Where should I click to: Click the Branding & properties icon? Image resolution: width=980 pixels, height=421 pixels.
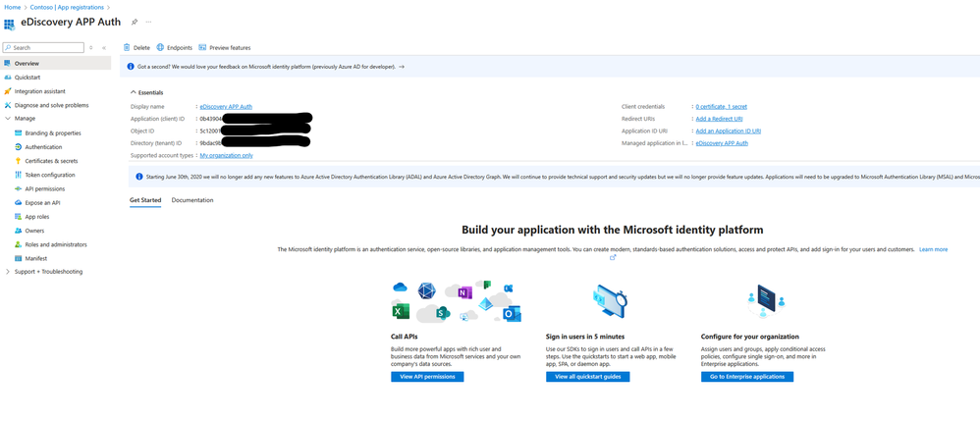19,133
